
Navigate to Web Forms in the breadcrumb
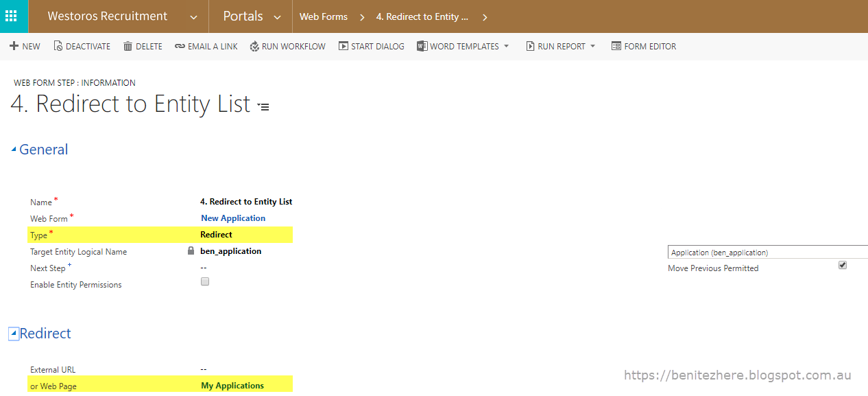pyautogui.click(x=324, y=16)
